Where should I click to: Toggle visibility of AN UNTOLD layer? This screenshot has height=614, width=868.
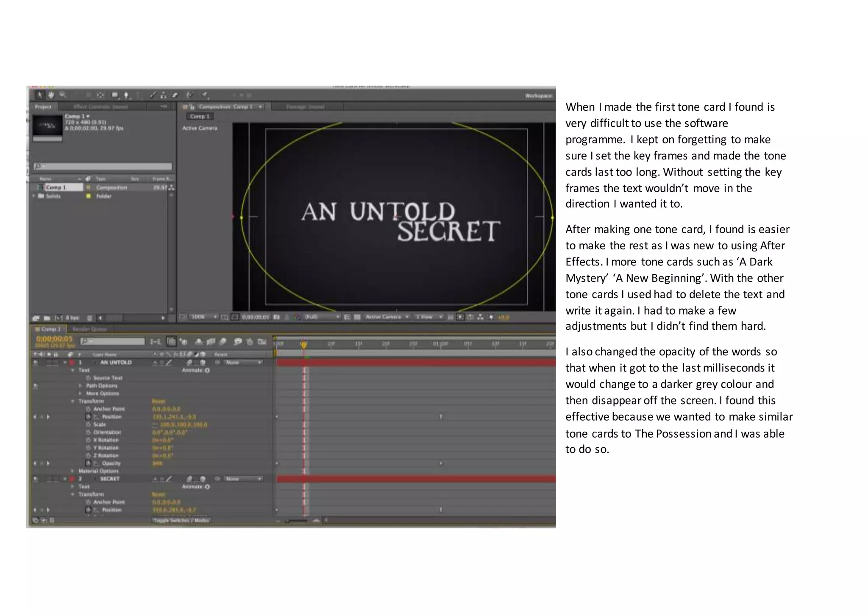pos(36,363)
